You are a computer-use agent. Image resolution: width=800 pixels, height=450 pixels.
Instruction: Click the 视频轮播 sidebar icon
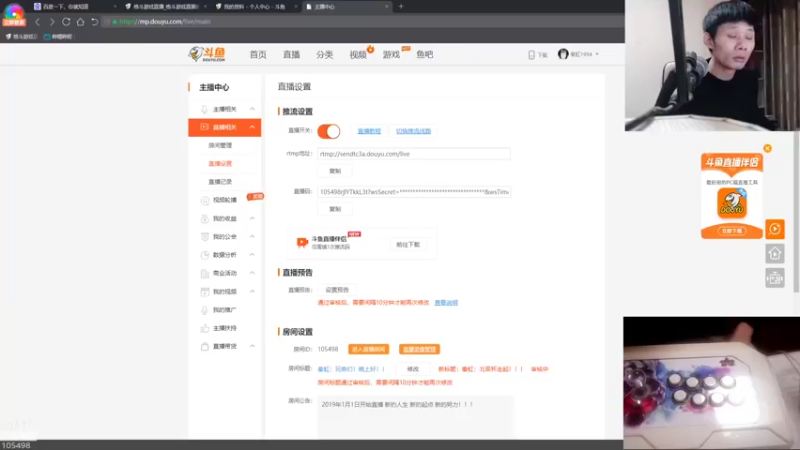click(205, 200)
